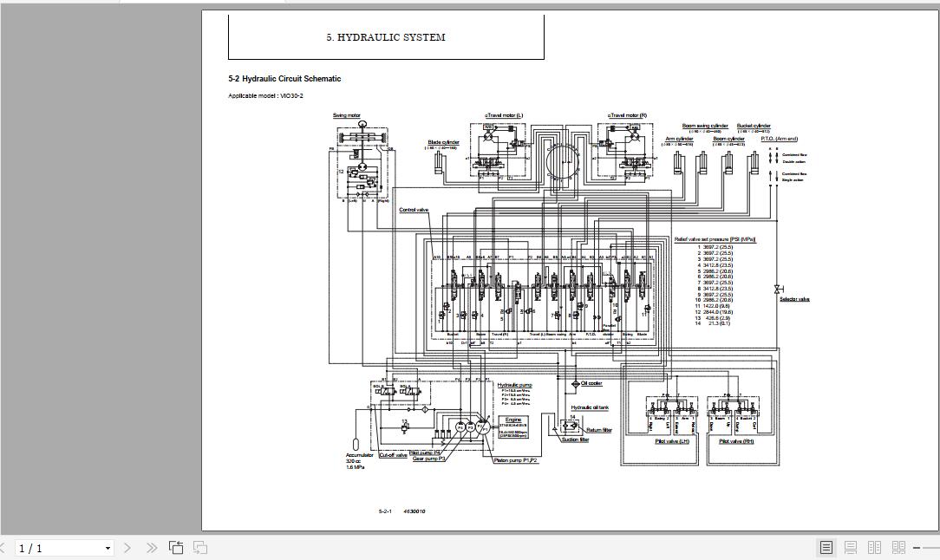940x560 pixels.
Task: Click the 'Cut-off valve' label
Action: click(x=394, y=456)
